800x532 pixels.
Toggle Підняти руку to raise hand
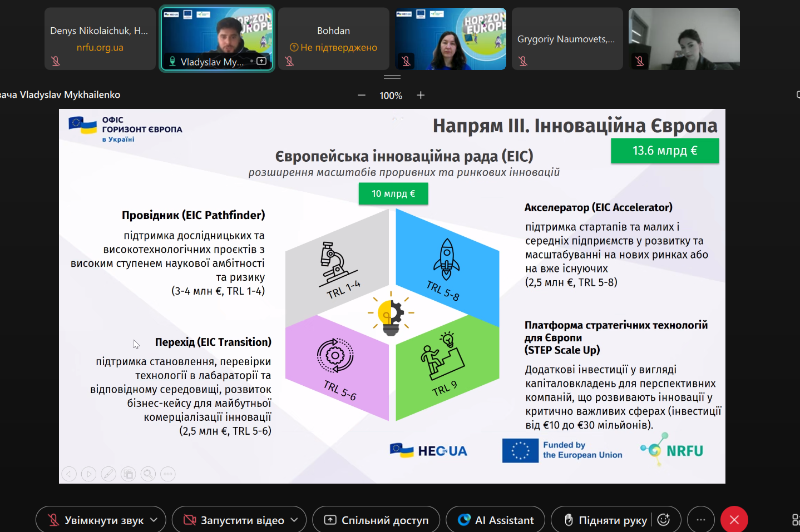[605, 520]
